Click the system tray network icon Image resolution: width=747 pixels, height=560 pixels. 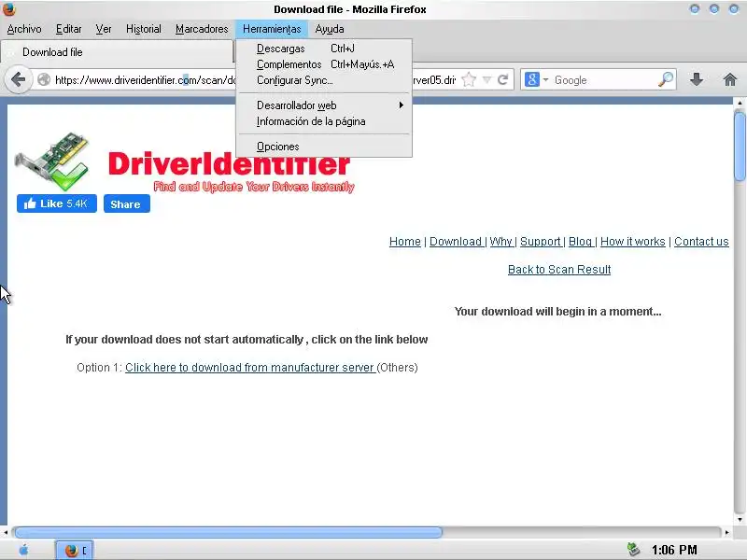coord(633,550)
